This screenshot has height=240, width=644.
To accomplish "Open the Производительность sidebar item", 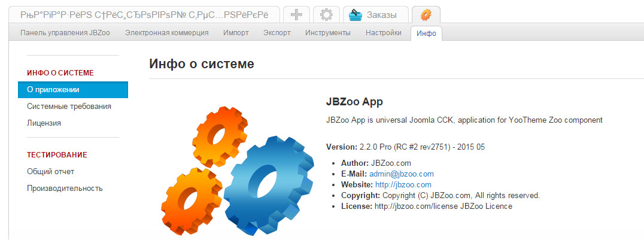I will 65,188.
